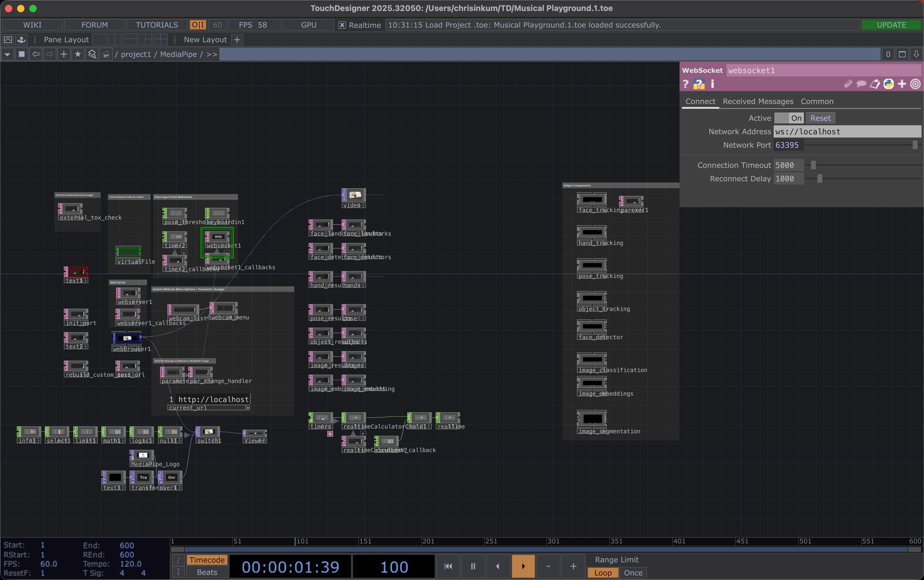Viewport: 924px width, 580px height.
Task: Click the palette browser tray icon
Action: click(21, 39)
